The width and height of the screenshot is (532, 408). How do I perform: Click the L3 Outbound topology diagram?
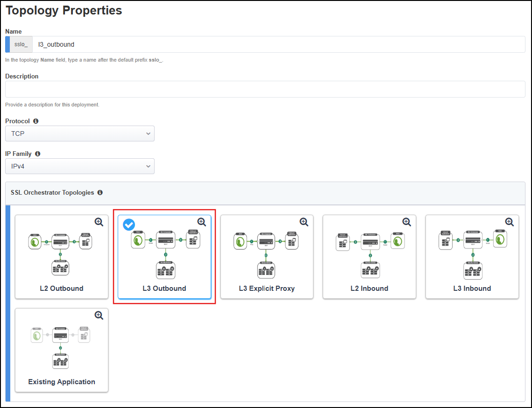pos(165,254)
